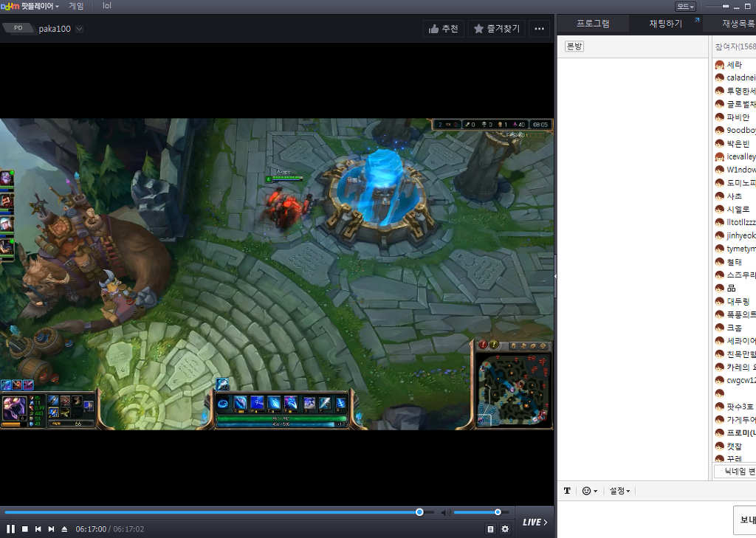The height and width of the screenshot is (538, 756).
Task: Click the bottom teammate portrait on left edge
Action: (6, 247)
